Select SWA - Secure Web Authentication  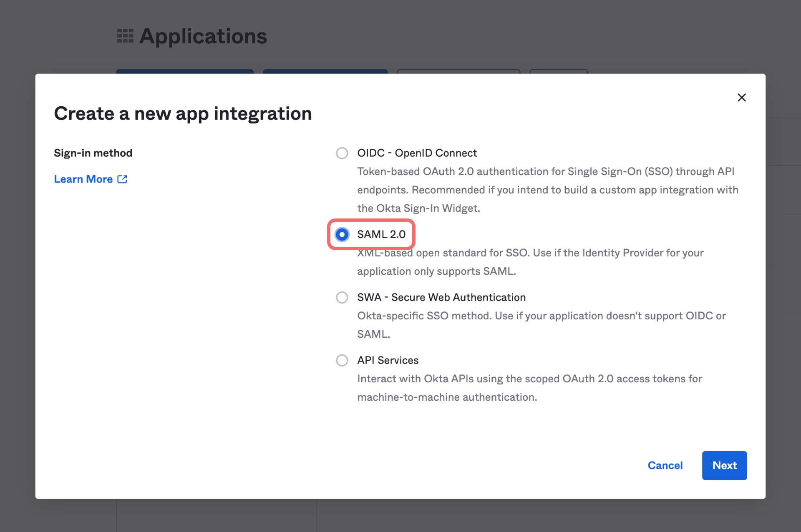[441, 297]
